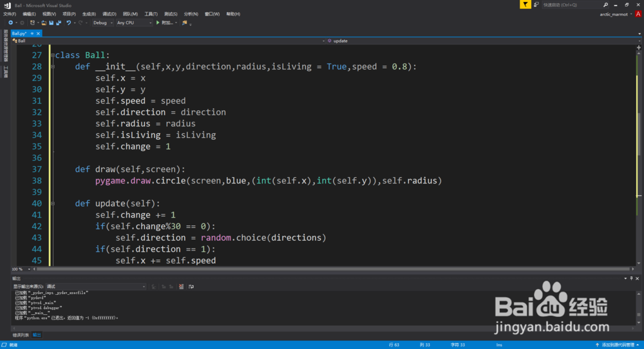Viewport: 644px width, 349px height.
Task: Collapse the __init__ method block
Action: pyautogui.click(x=53, y=66)
